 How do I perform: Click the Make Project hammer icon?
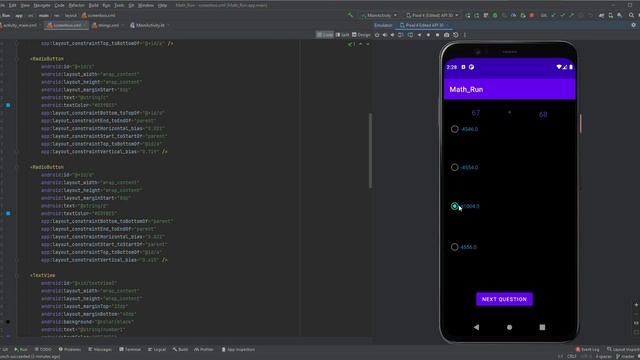[x=350, y=15]
